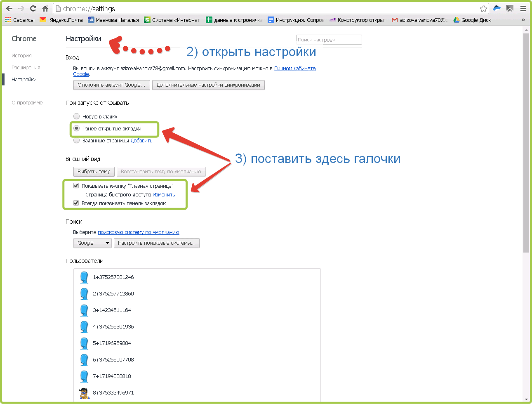Select user avatar 3+14234511164

coord(84,310)
